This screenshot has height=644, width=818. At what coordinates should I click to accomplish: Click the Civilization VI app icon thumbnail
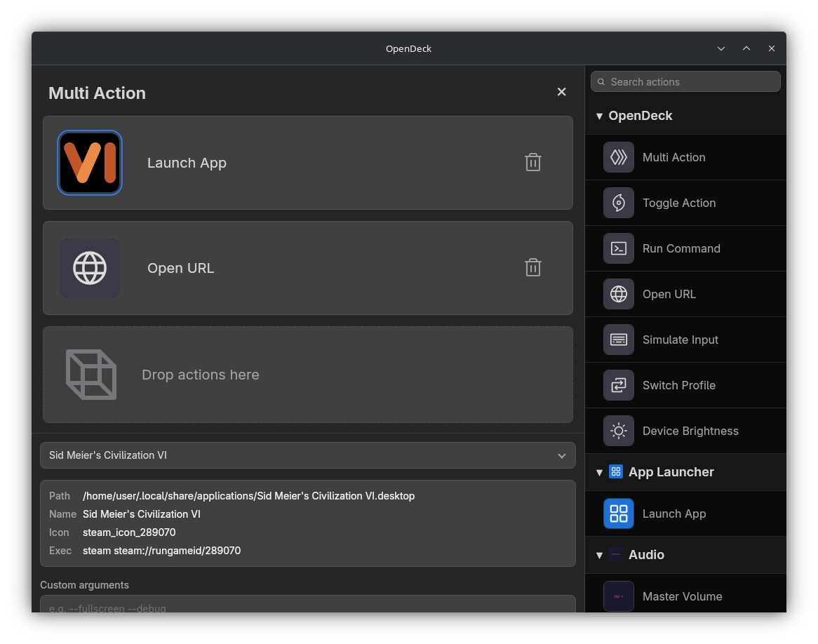tap(90, 163)
